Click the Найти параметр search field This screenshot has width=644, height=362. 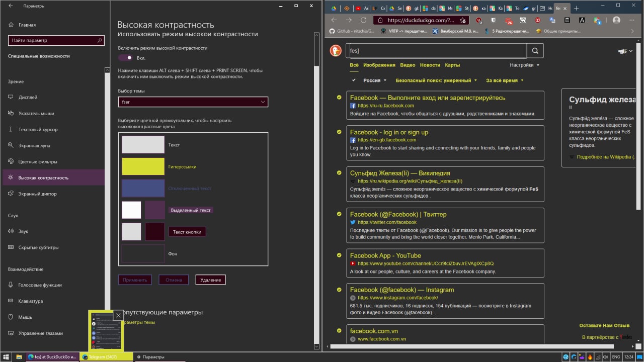coord(56,40)
